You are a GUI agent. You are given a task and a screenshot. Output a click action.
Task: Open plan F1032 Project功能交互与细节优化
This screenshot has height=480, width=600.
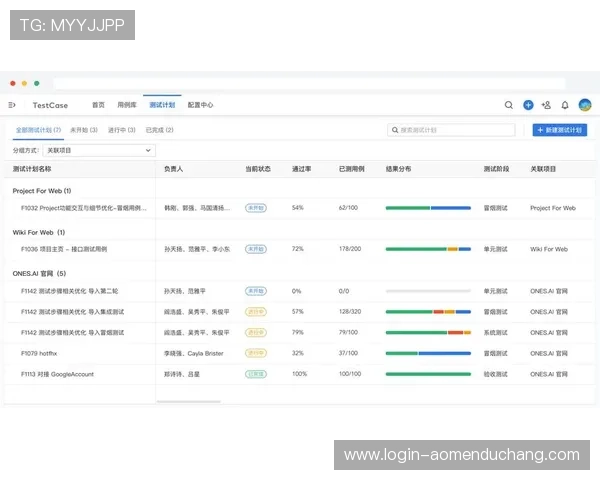pos(84,208)
